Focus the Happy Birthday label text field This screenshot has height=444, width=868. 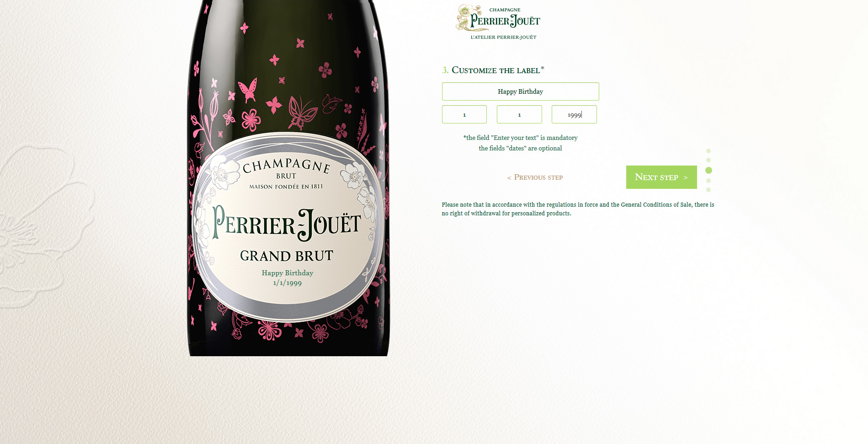click(520, 91)
